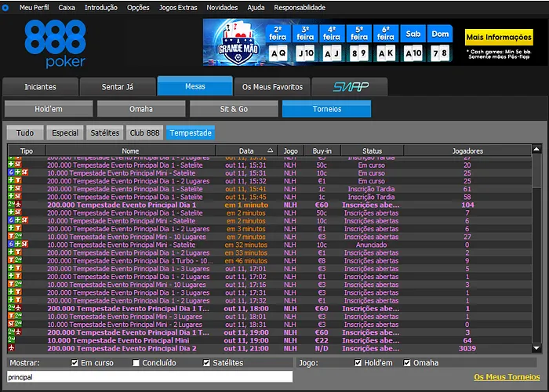The height and width of the screenshot is (392, 549).
Task: Open the Meu Perfil menu
Action: [x=34, y=7]
